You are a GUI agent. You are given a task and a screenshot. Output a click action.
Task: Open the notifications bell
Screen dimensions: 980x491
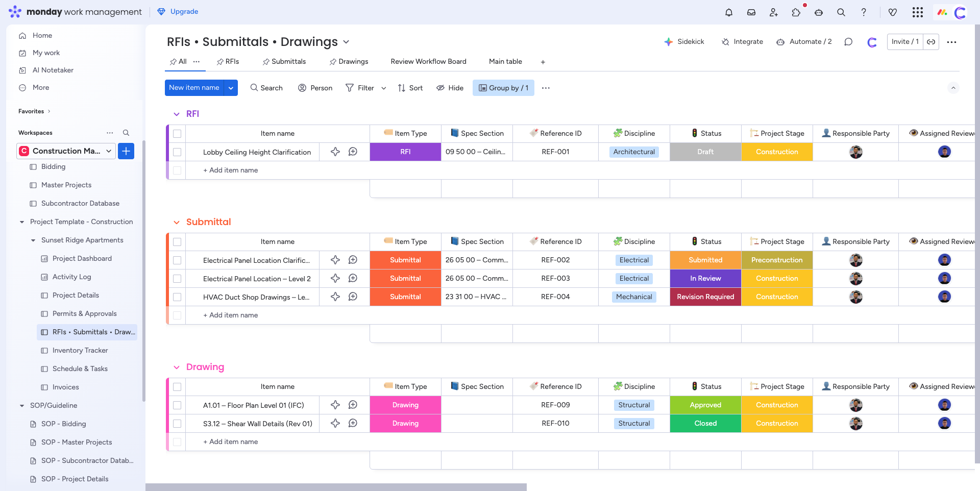[x=728, y=12]
